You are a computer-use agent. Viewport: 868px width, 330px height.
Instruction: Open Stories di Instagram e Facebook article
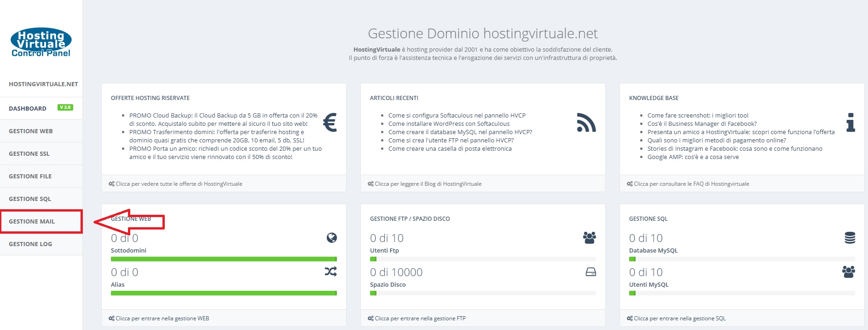[735, 148]
